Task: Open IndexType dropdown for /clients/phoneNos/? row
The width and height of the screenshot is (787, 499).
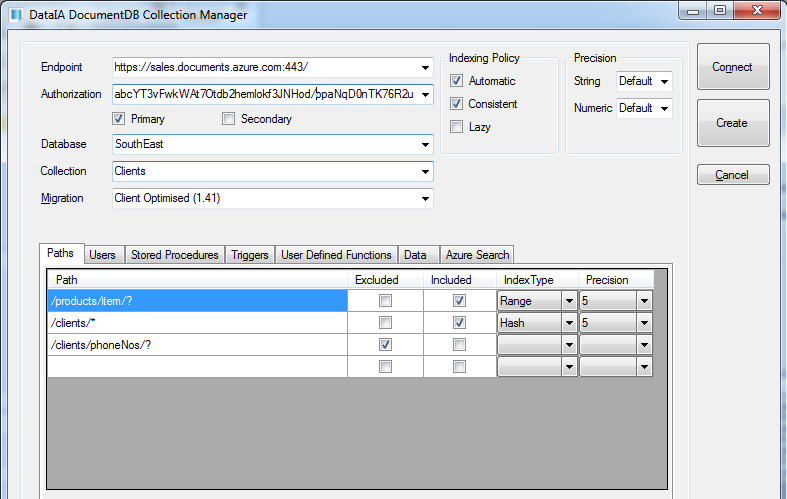Action: [x=569, y=345]
